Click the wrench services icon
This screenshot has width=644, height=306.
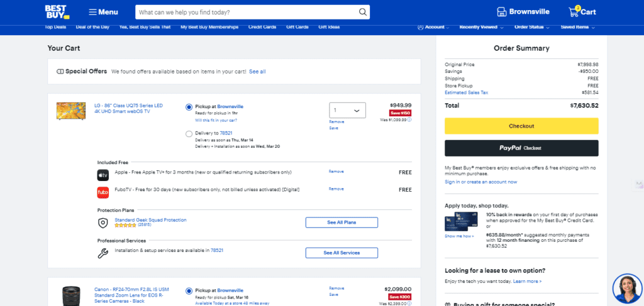pyautogui.click(x=103, y=253)
